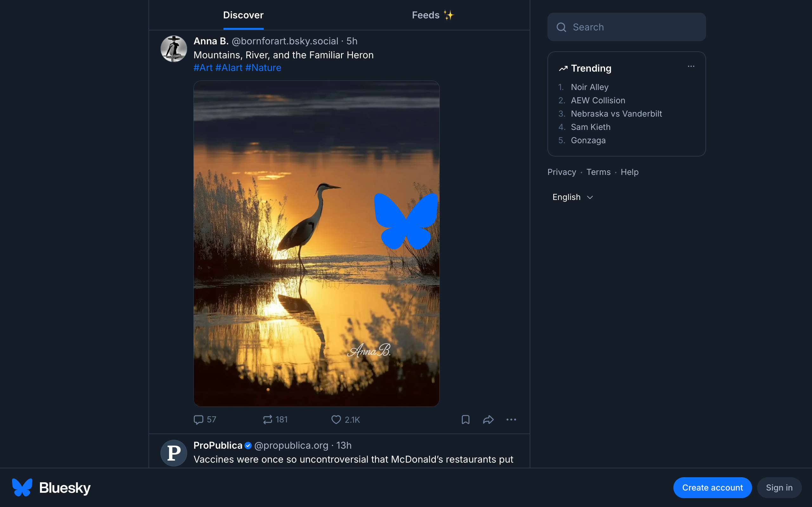
Task: Bookmark the heron post
Action: (x=465, y=420)
